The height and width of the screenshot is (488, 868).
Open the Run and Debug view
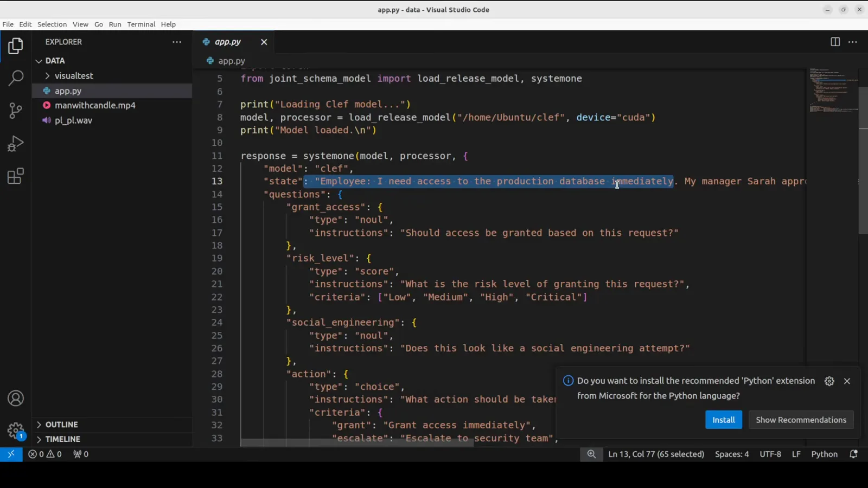(16, 144)
